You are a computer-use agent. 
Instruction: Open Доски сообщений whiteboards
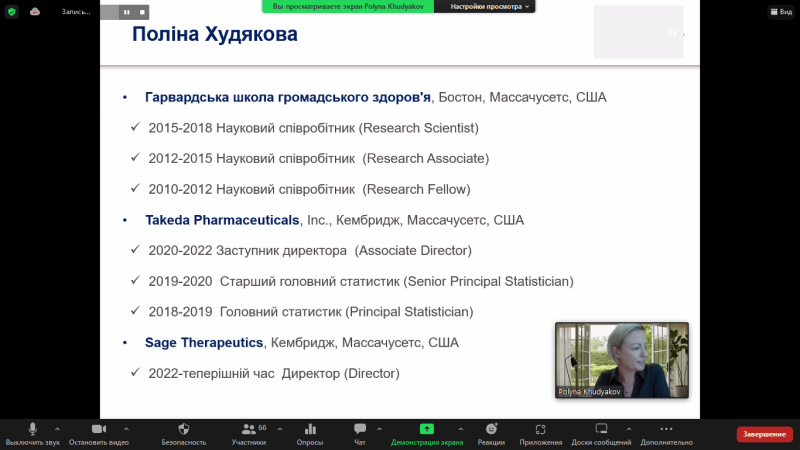click(601, 434)
